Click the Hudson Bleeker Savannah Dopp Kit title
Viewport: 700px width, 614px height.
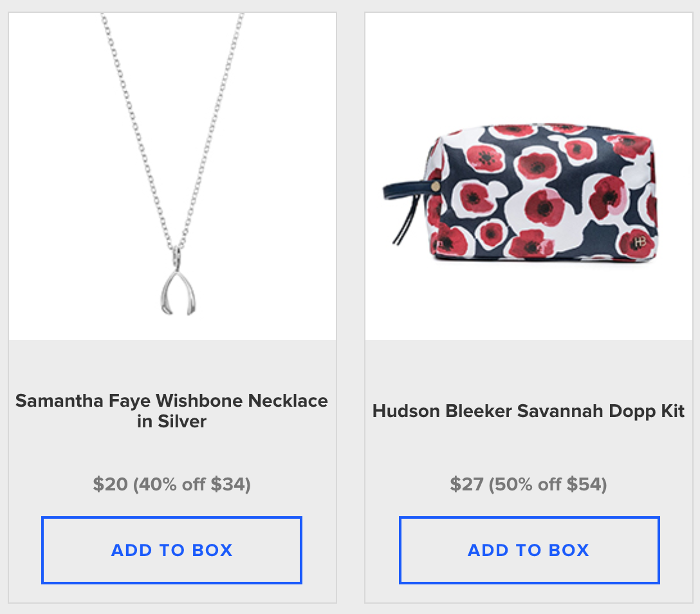[x=529, y=411]
